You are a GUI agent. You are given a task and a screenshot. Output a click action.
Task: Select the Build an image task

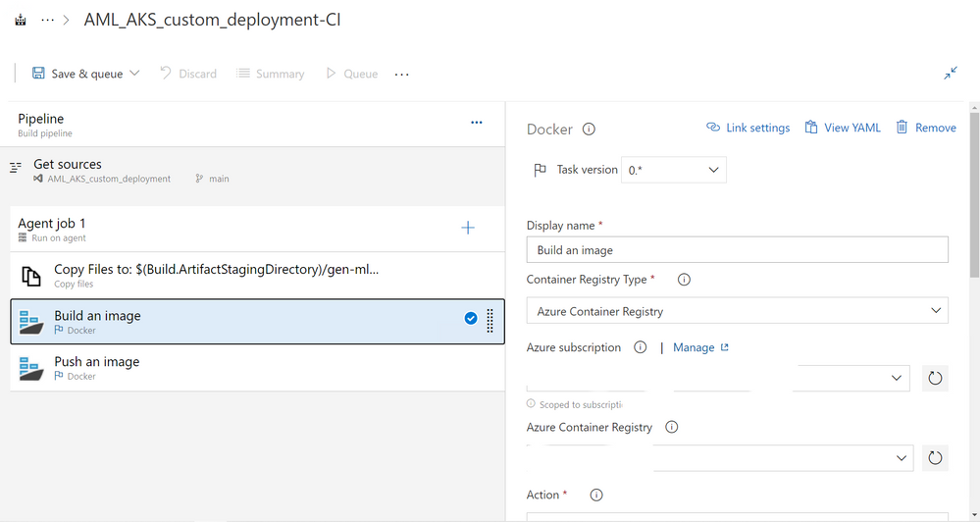(257, 321)
